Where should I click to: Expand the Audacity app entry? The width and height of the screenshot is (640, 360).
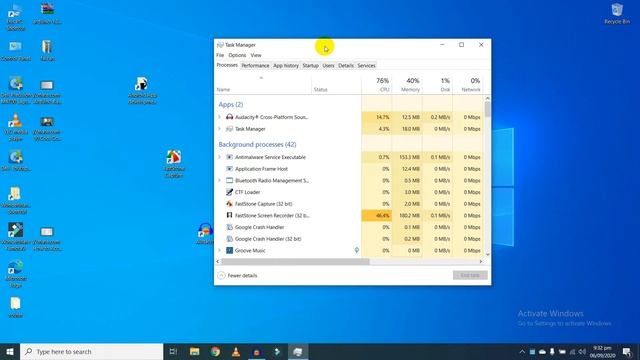tap(219, 117)
